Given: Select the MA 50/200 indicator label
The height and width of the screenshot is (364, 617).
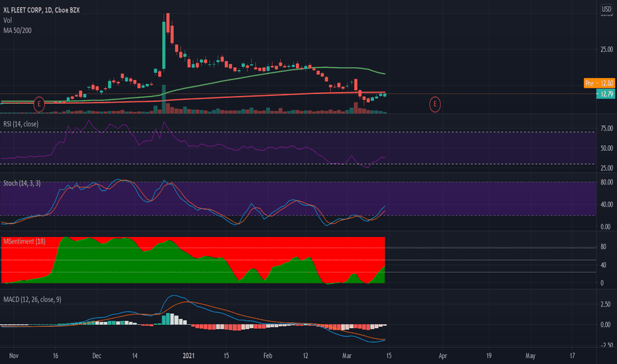Looking at the screenshot, I should (x=17, y=30).
